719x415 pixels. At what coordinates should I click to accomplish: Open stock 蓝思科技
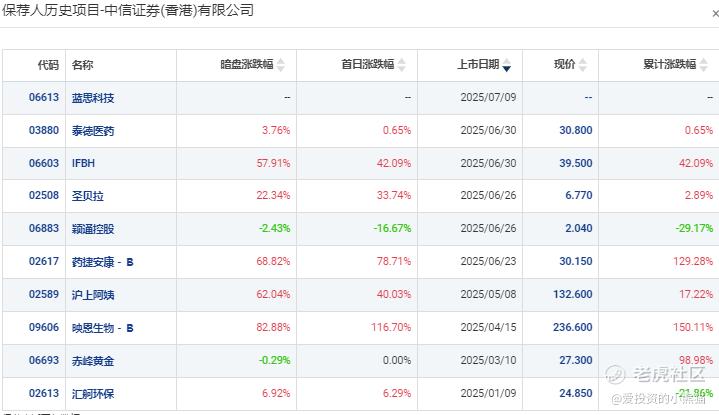coord(93,98)
